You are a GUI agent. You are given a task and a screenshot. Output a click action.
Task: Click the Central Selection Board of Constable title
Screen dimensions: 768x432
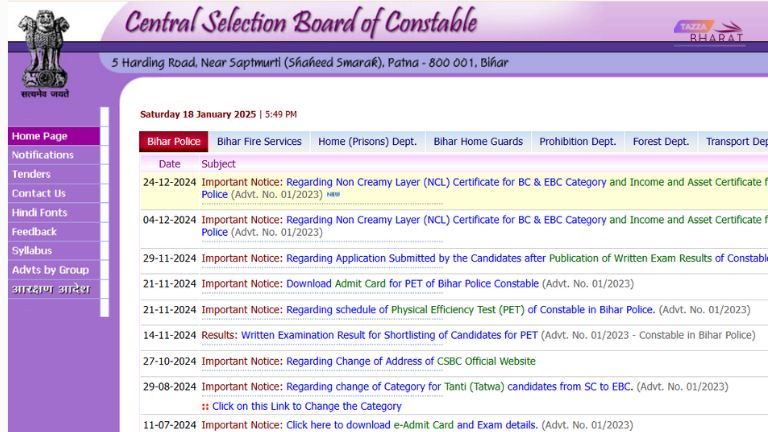click(301, 22)
